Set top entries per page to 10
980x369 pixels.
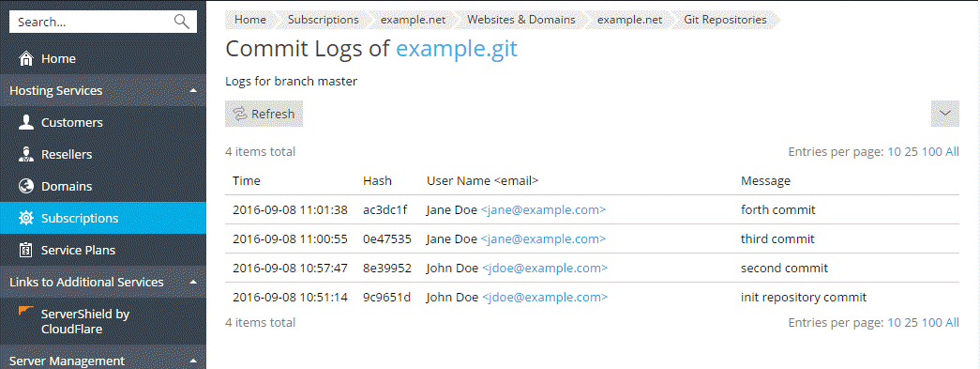tap(895, 151)
